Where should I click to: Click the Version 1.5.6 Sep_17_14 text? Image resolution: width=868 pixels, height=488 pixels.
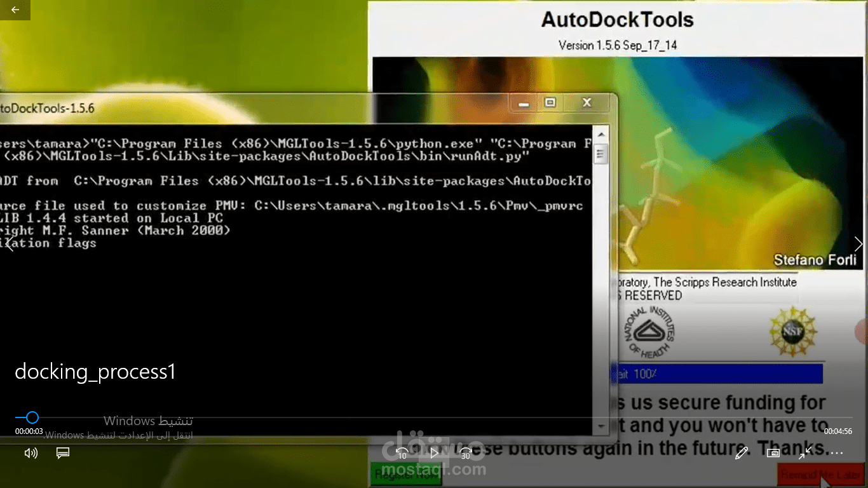(617, 45)
